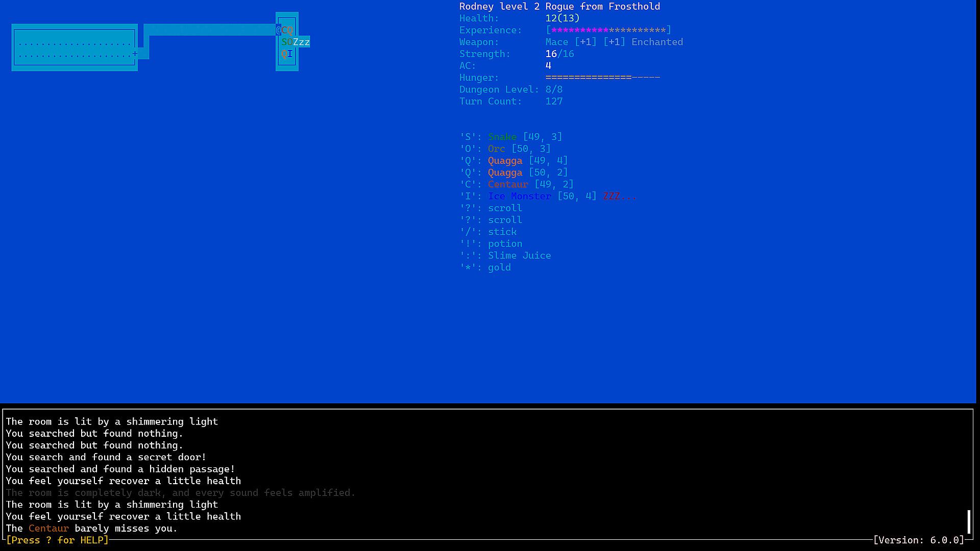Click the green Snake 'S' on map
The width and height of the screenshot is (980, 551).
click(284, 42)
